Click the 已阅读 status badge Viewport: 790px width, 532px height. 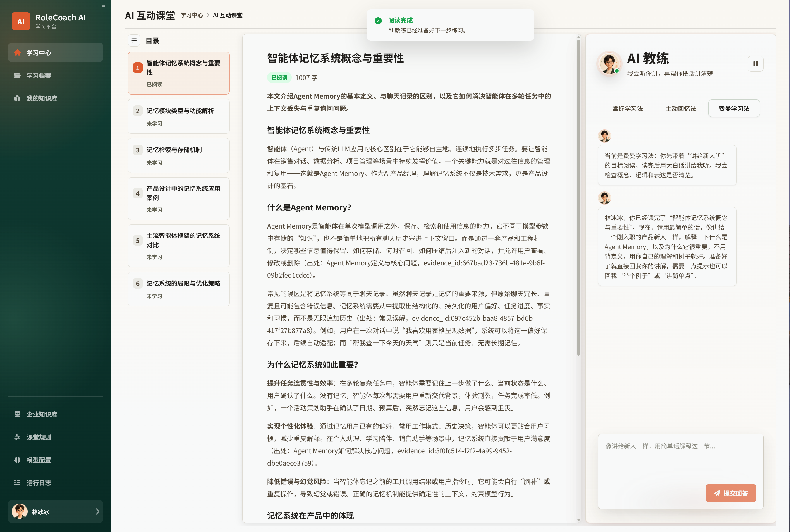pyautogui.click(x=279, y=78)
